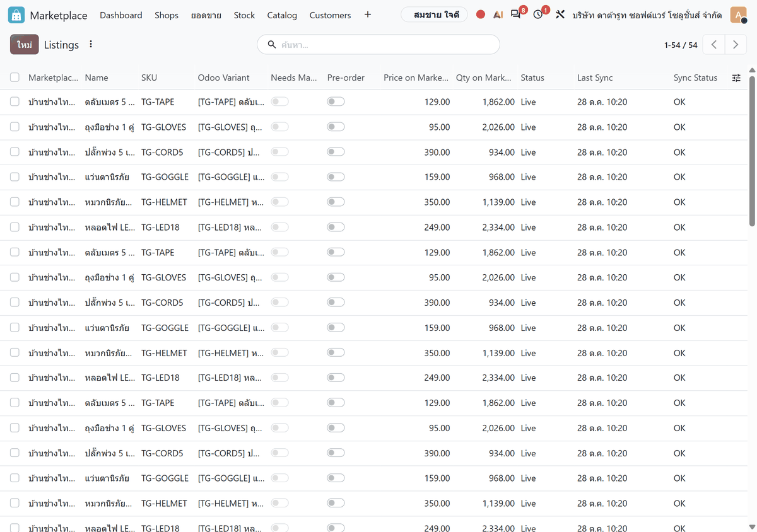Open the topmost [TG-GOGGLE] Odoo Variant cell
Image resolution: width=757 pixels, height=532 pixels.
[x=232, y=177]
